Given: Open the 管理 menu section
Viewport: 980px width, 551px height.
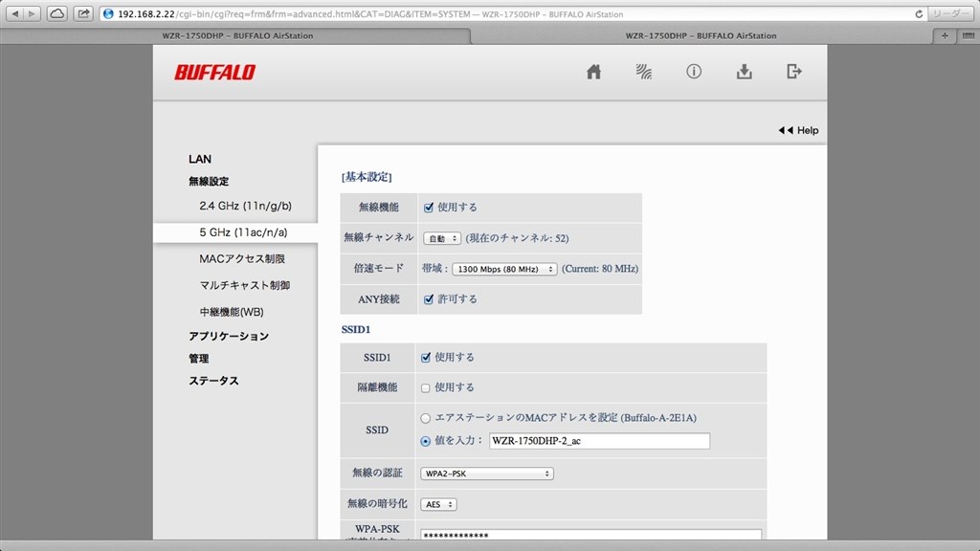Looking at the screenshot, I should tap(199, 359).
